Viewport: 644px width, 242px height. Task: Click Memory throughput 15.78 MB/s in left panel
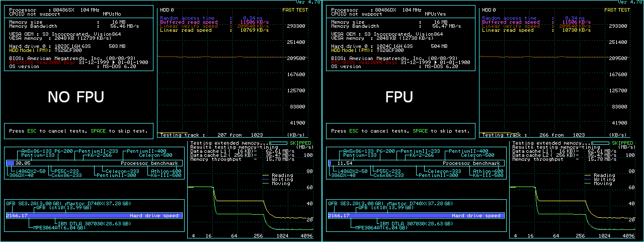tap(242, 159)
